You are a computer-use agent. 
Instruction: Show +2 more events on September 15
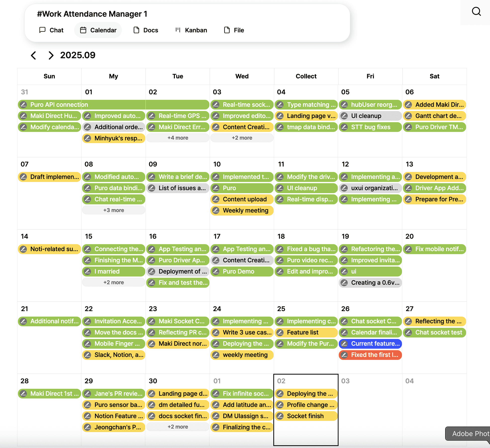pyautogui.click(x=113, y=282)
